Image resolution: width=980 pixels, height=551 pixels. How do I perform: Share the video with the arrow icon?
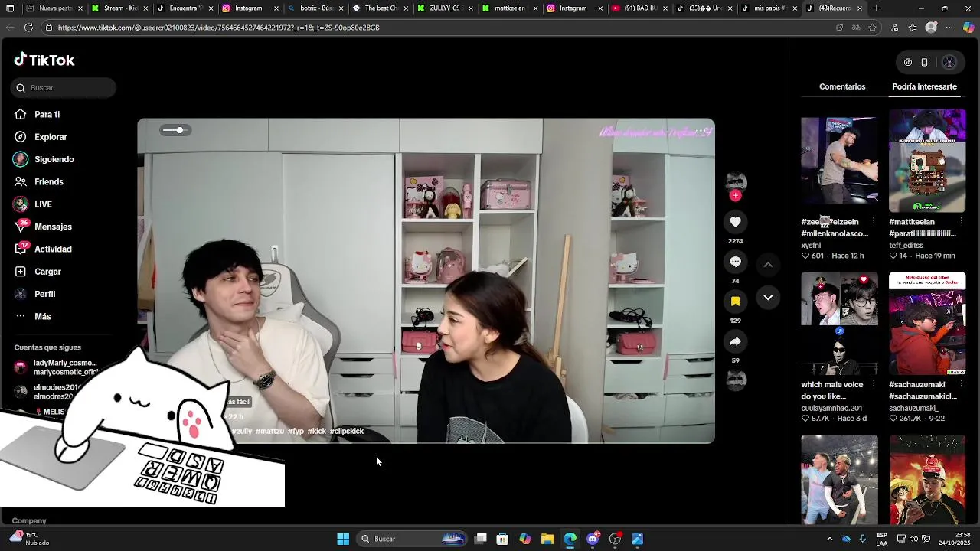(735, 341)
